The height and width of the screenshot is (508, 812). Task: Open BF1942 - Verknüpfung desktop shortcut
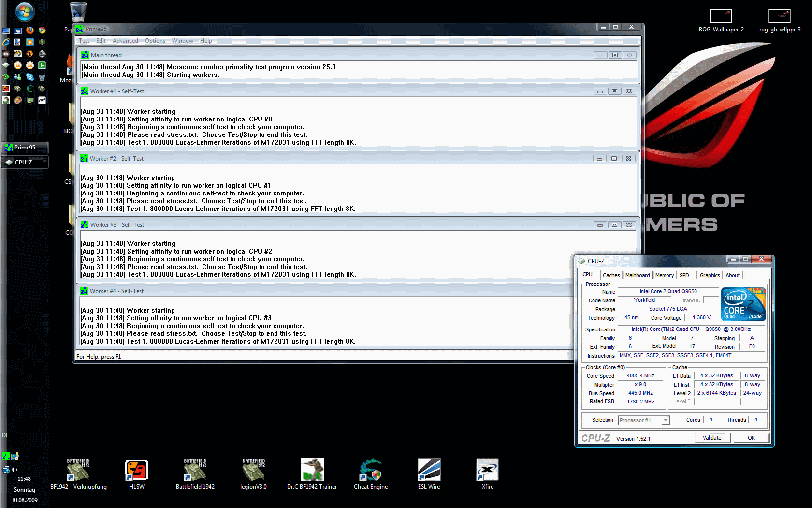click(x=78, y=474)
